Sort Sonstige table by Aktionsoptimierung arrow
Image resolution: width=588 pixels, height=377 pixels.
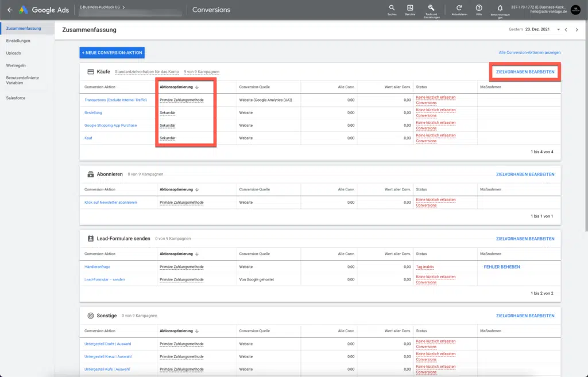(x=197, y=331)
